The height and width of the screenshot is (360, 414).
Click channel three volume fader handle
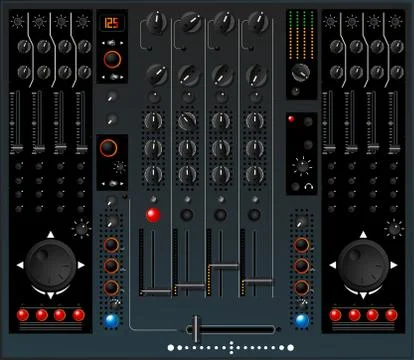223,266
